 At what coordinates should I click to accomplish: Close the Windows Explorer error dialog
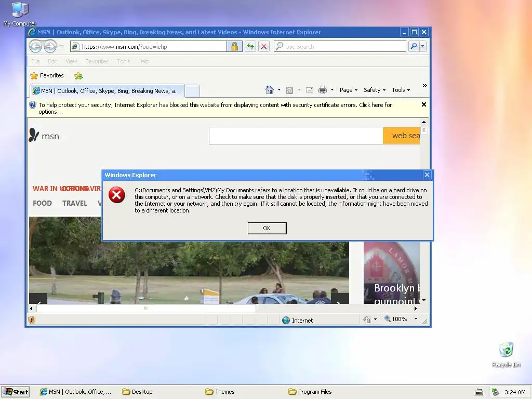point(427,175)
